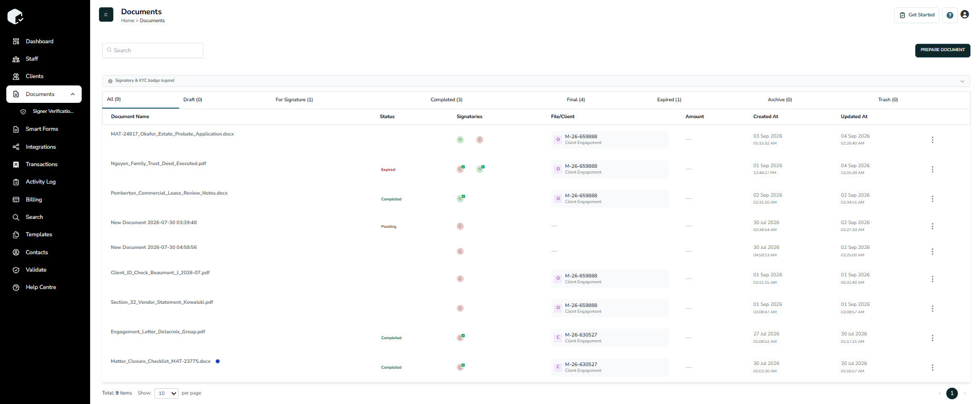This screenshot has width=980, height=404.
Task: Open the Search magnifier sidebar icon
Action: 16,217
